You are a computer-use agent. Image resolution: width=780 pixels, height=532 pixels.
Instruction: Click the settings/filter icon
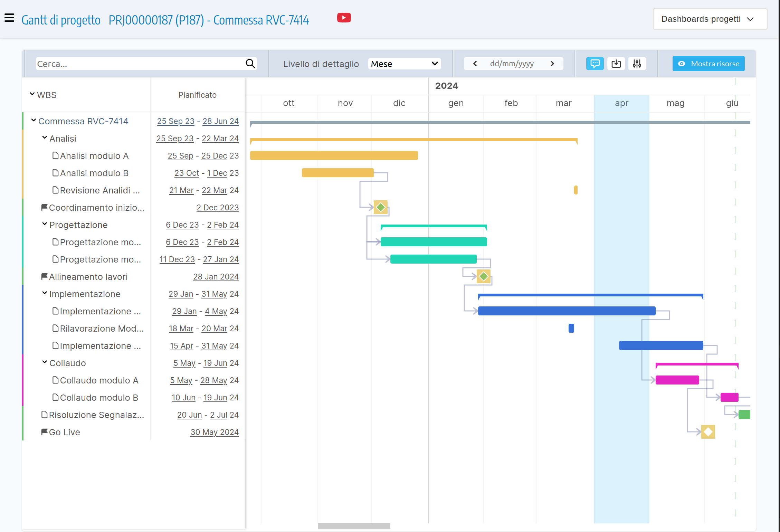(x=637, y=63)
